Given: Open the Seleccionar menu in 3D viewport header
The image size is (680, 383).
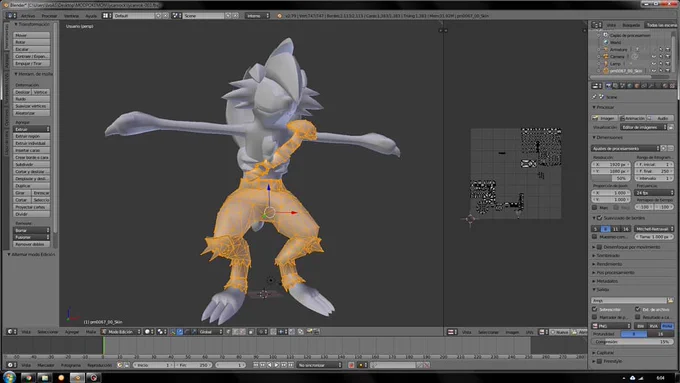Looking at the screenshot, I should (x=48, y=332).
